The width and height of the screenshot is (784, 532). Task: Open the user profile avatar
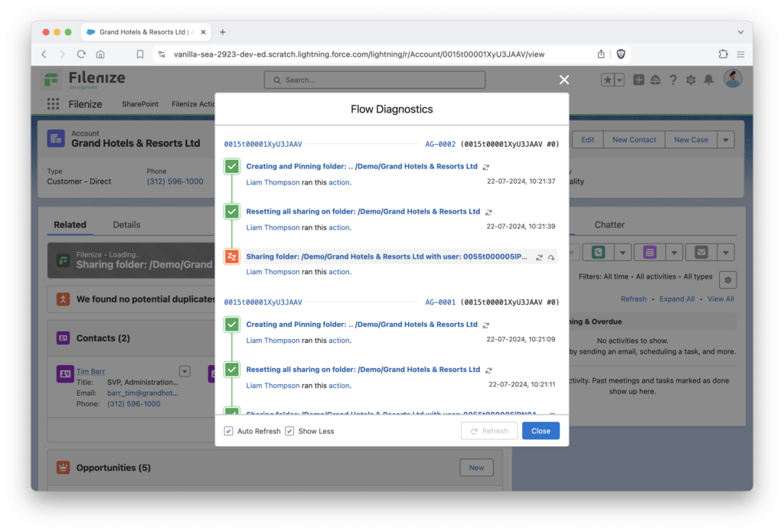[x=733, y=79]
